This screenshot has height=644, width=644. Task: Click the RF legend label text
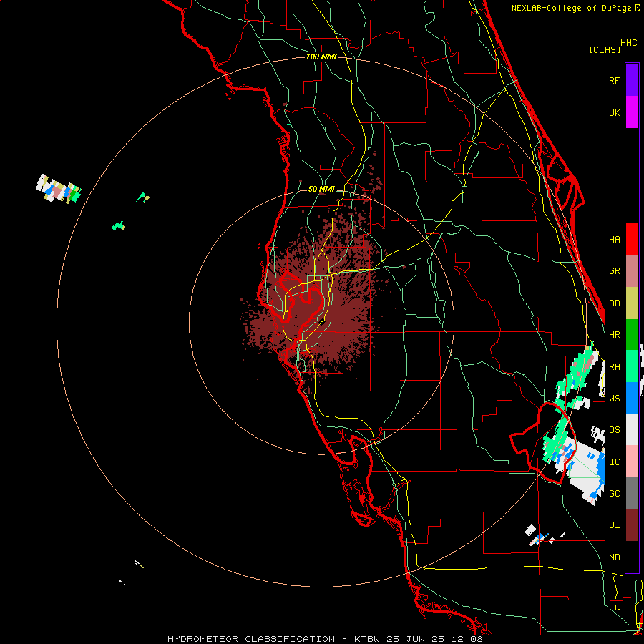point(614,81)
